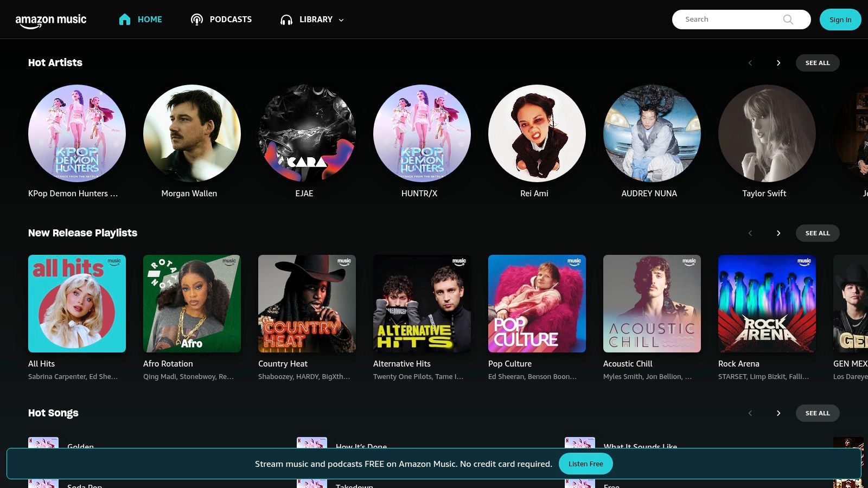
Task: Click 'Twenty One Pilots, Tame I…' subtitle
Action: 418,377
